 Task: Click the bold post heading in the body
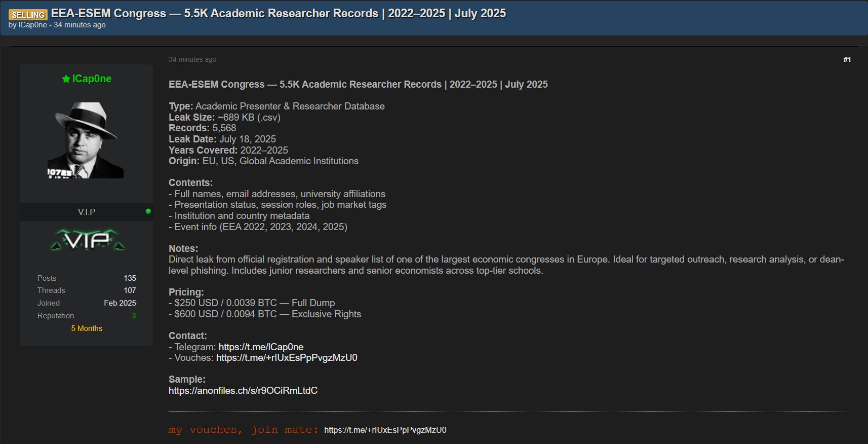(358, 85)
